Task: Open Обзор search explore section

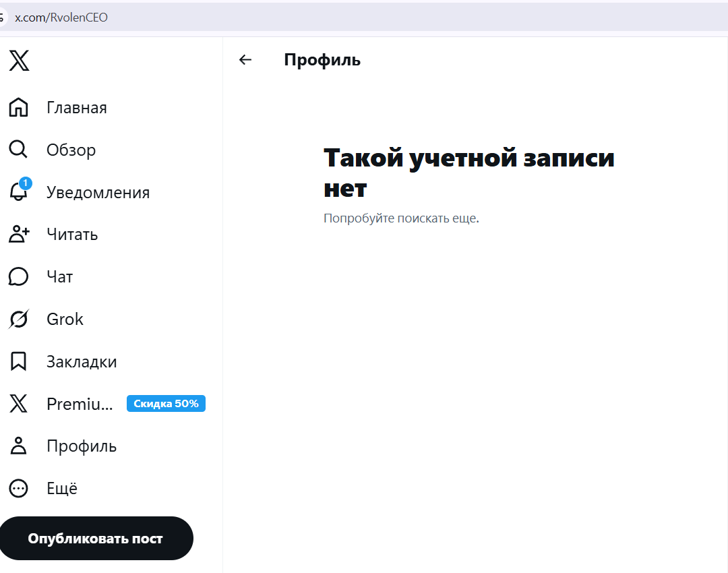Action: tap(18, 150)
